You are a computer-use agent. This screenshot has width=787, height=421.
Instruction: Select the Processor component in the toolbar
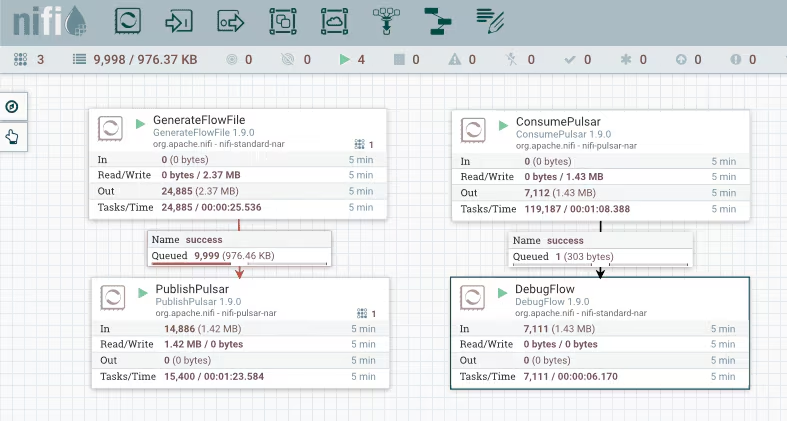[127, 20]
